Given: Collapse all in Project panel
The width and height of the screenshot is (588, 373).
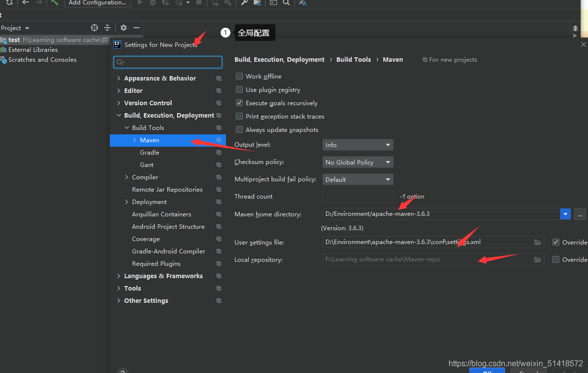Looking at the screenshot, I should tap(107, 28).
